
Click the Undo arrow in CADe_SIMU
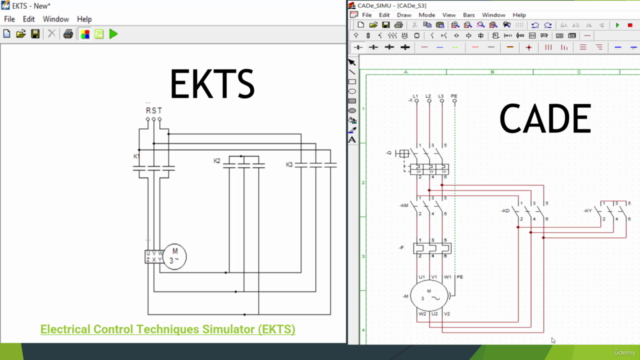[x=535, y=25]
